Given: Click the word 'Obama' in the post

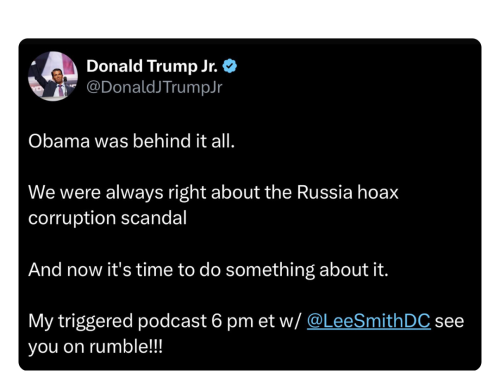Looking at the screenshot, I should pyautogui.click(x=59, y=141).
